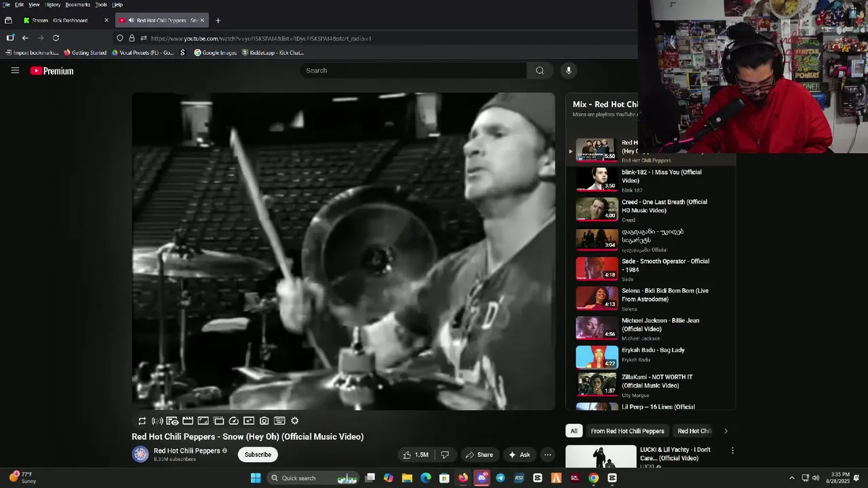This screenshot has width=868, height=488.
Task: Open options menu for LUCKI & Lil Yachty video
Action: click(732, 450)
